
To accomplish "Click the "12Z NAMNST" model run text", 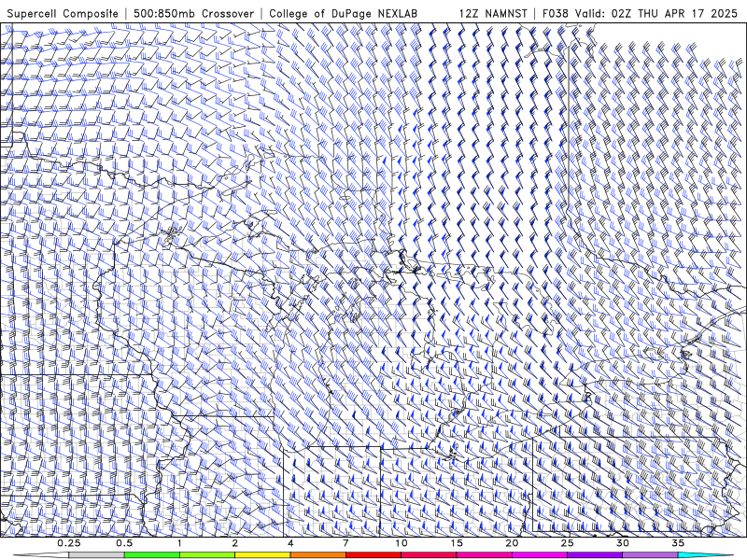I will coord(493,14).
